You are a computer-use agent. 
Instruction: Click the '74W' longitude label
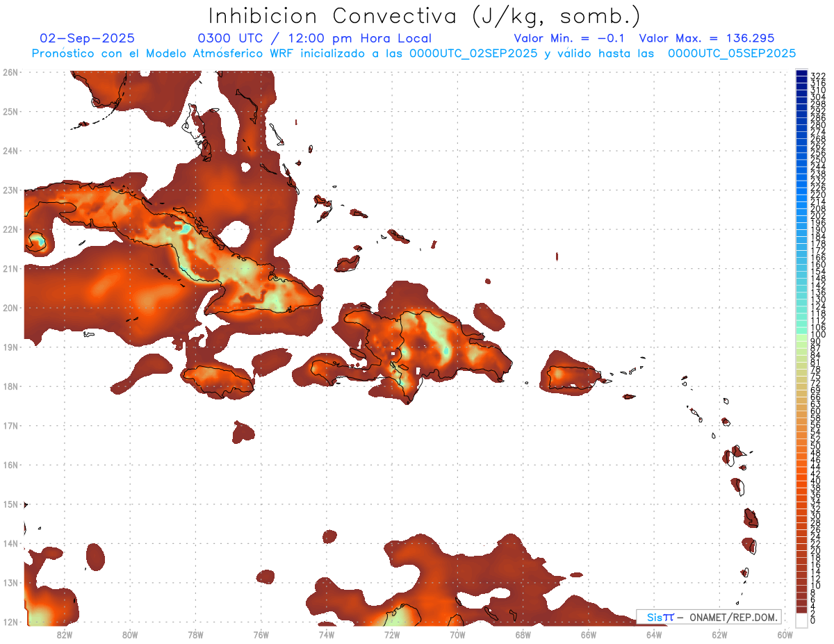tap(327, 634)
